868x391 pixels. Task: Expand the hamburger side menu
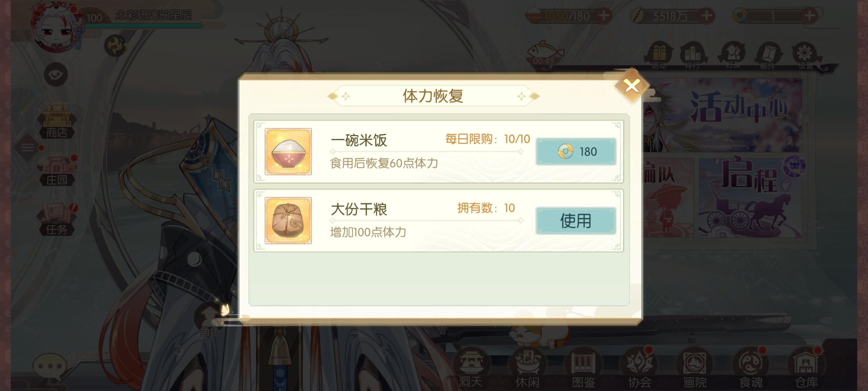click(x=27, y=147)
